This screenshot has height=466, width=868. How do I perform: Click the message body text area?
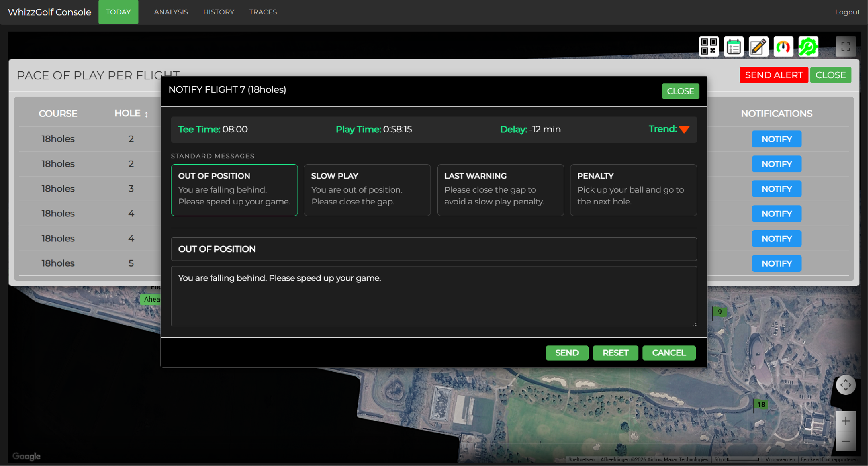(434, 296)
